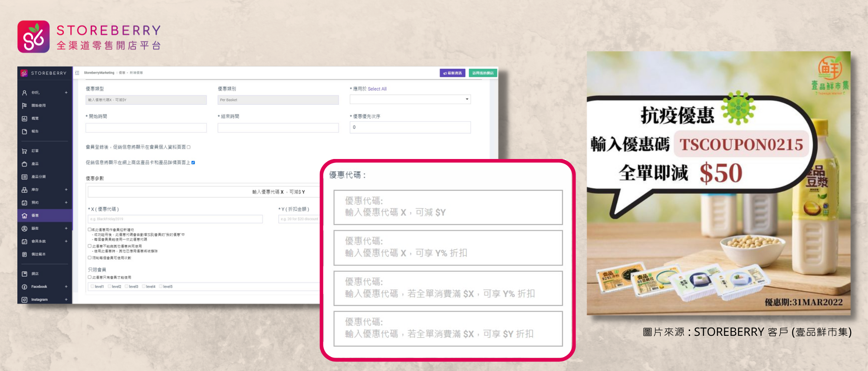This screenshot has height=371, width=868.
Task: Click the Storeberry logo in the sidebar header
Action: [x=24, y=73]
